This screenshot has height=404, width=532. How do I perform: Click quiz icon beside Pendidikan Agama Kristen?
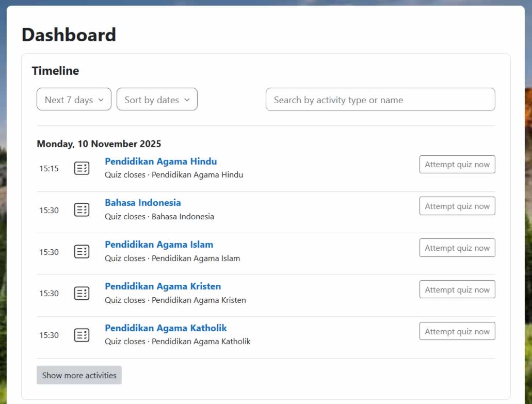click(82, 293)
